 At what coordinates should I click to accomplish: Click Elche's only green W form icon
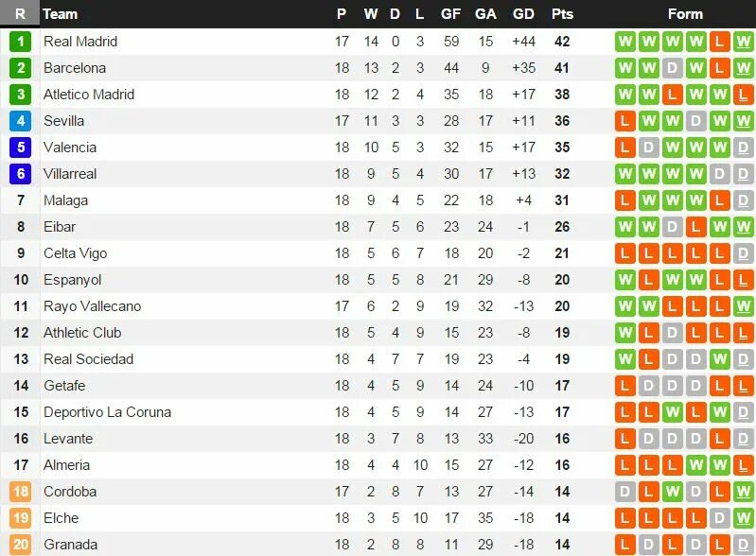click(x=743, y=518)
